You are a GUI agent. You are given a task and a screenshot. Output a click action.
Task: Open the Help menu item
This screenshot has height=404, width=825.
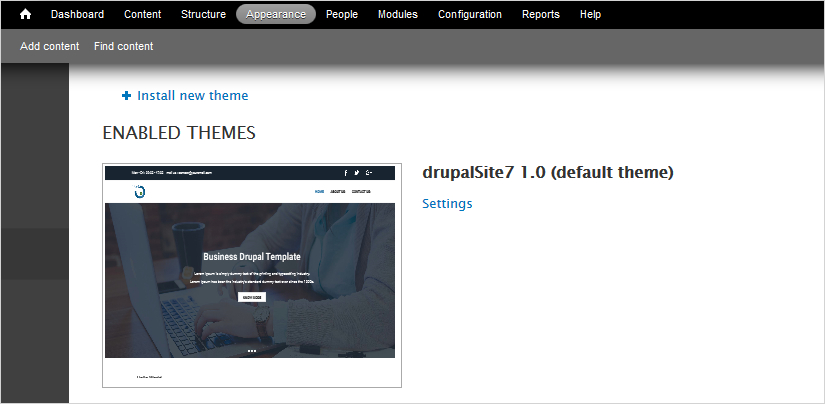point(591,14)
